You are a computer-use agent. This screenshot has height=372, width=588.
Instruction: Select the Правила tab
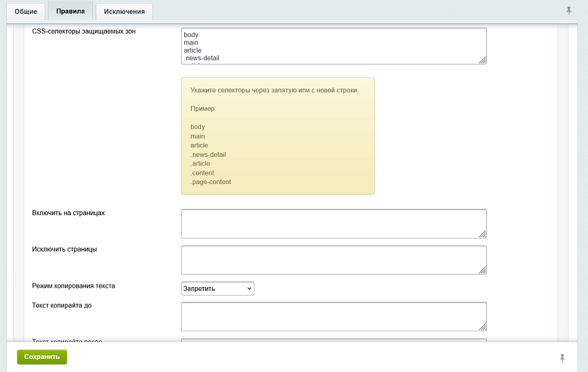pos(70,11)
